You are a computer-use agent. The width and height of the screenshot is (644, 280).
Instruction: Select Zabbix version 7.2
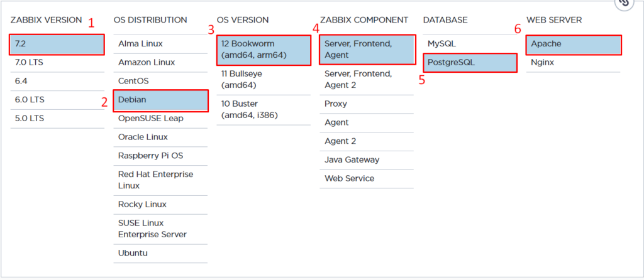point(57,45)
